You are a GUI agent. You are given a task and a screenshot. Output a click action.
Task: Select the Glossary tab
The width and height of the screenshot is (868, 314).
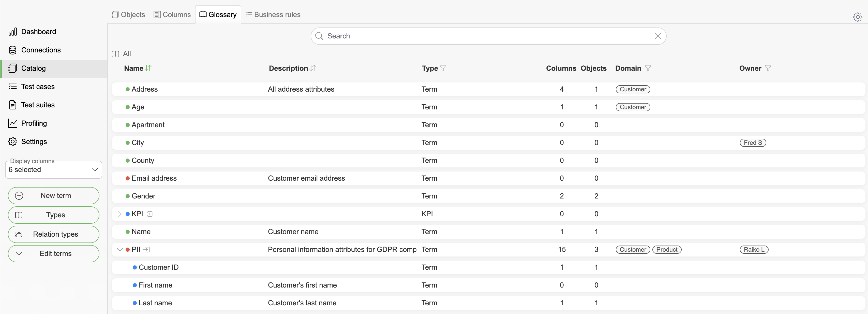pos(218,15)
